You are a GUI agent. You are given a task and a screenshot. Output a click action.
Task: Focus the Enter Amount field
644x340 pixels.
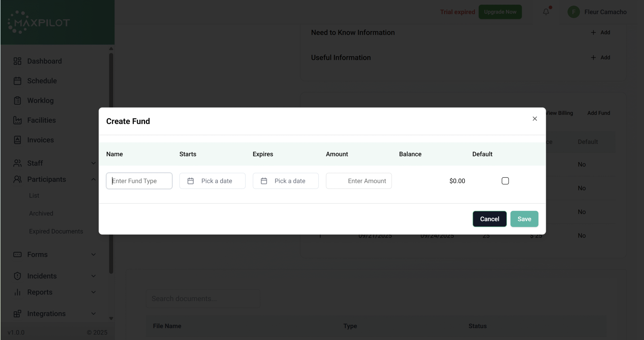click(x=359, y=181)
